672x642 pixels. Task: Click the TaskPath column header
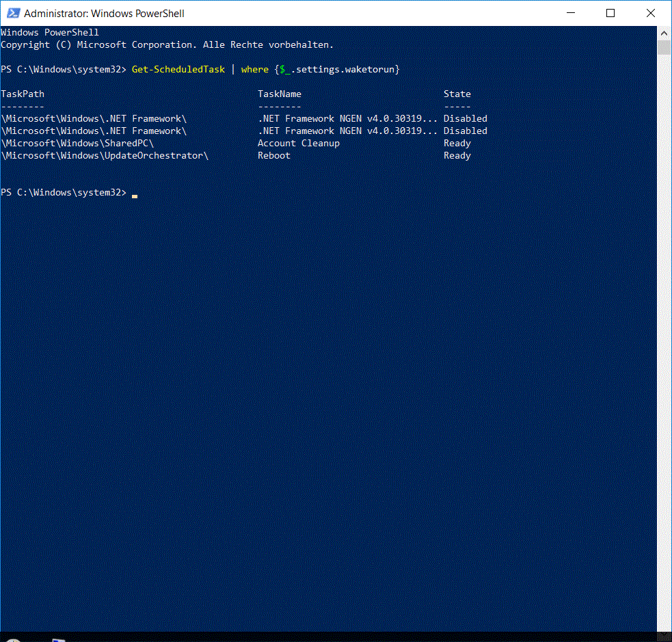point(23,94)
